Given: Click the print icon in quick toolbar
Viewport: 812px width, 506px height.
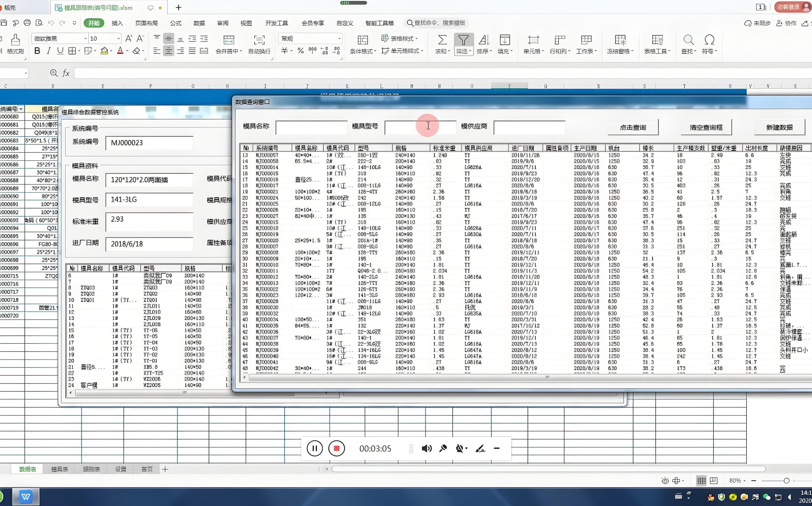Looking at the screenshot, I should coord(27,23).
